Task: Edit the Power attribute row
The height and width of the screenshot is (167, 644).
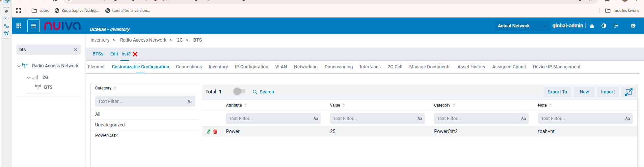Action: pos(208,131)
